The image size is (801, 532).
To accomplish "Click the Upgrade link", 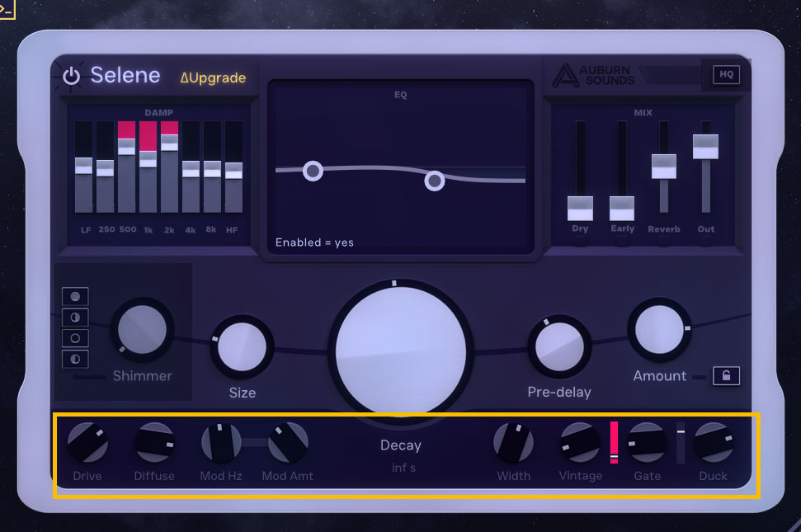I will 213,78.
